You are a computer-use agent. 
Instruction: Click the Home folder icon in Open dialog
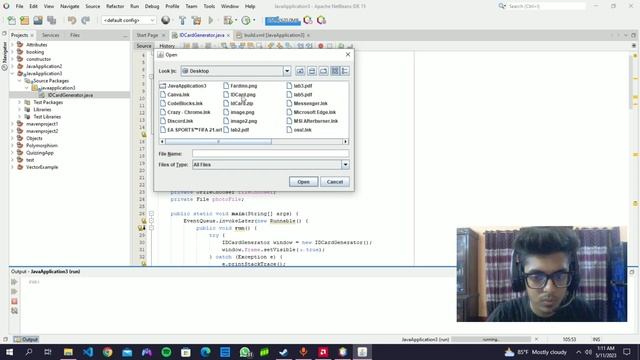(x=312, y=71)
